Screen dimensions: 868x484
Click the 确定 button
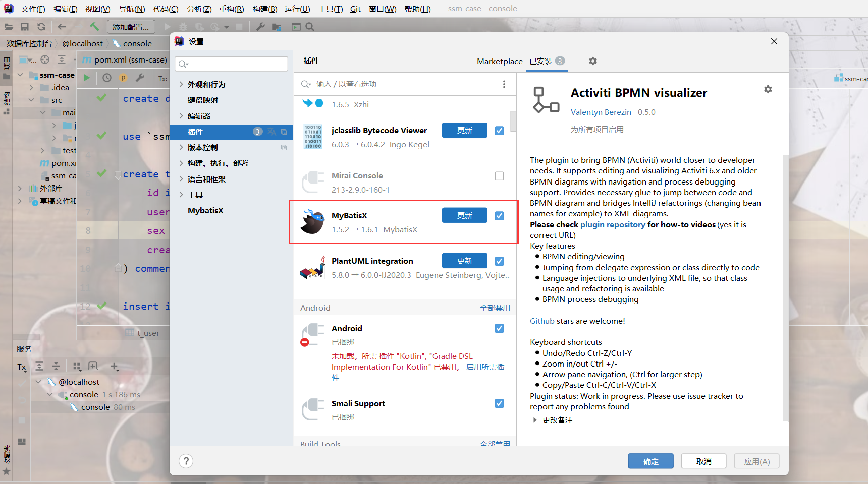click(x=650, y=461)
